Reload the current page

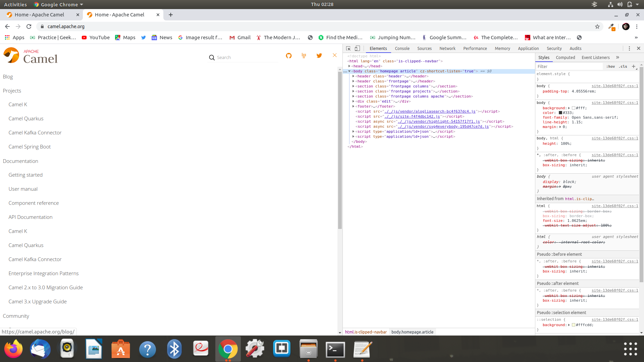(29, 26)
